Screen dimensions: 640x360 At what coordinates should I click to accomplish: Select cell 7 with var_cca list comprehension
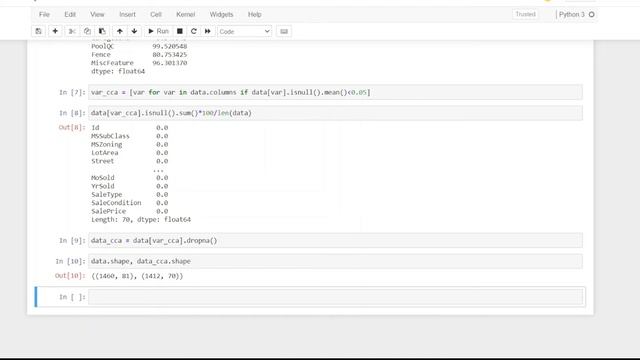336,92
